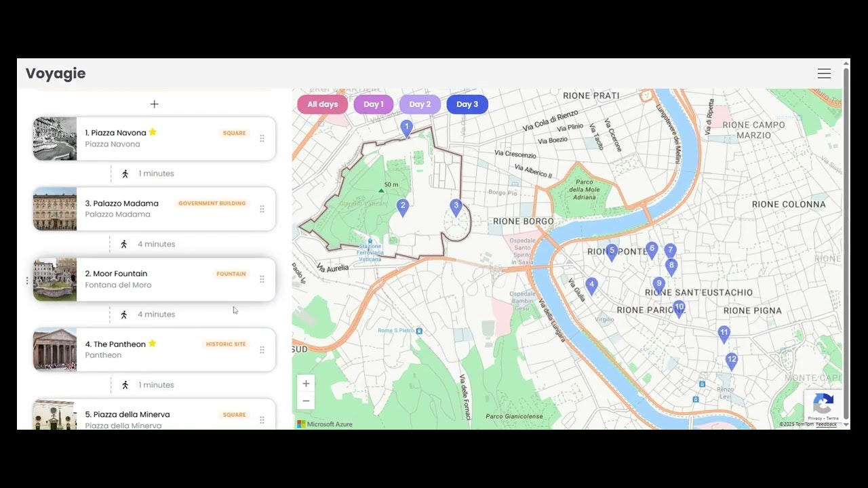Click map marker 9
This screenshot has width=868, height=488.
[x=658, y=285]
